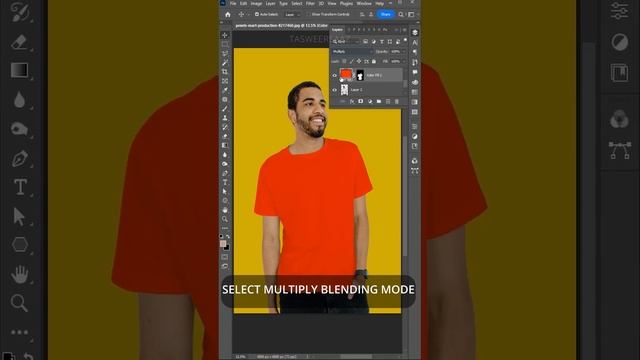
Task: Select the Layer 1 thumbnail
Action: click(x=344, y=90)
